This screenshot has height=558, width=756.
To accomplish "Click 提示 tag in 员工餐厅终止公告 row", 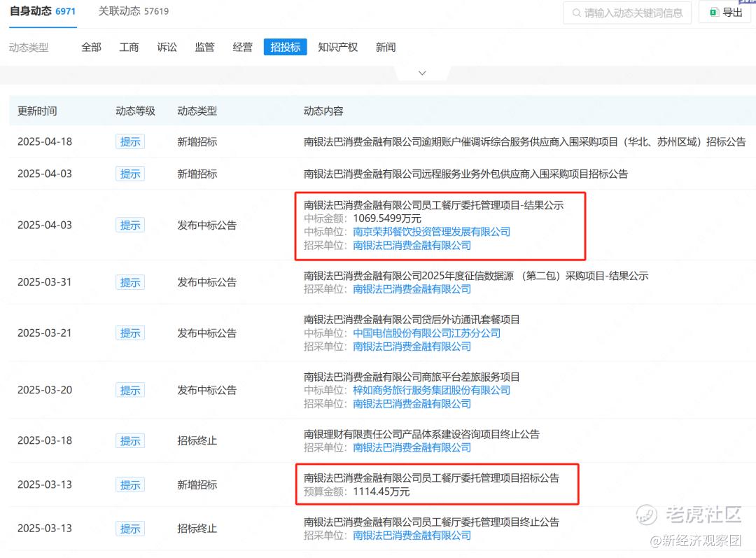I will [x=130, y=529].
